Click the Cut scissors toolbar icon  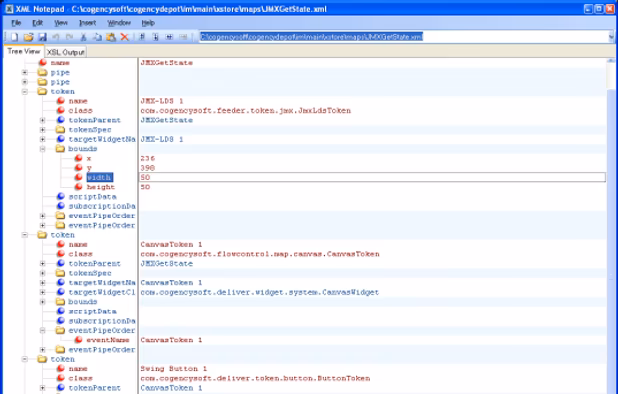pos(83,37)
